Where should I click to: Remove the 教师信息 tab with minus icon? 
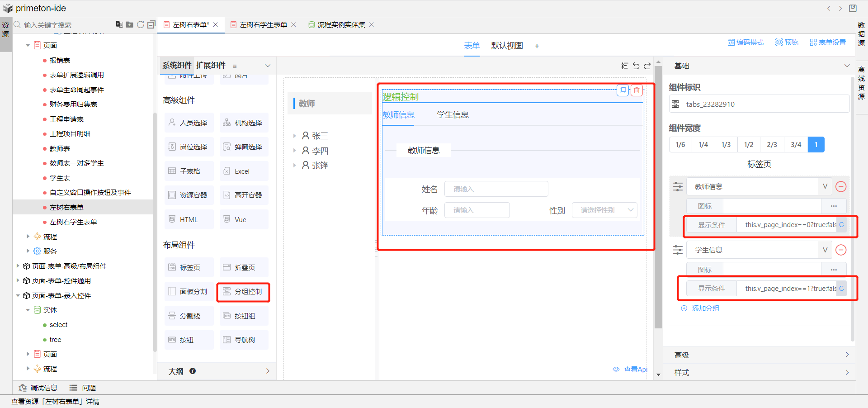tap(841, 186)
